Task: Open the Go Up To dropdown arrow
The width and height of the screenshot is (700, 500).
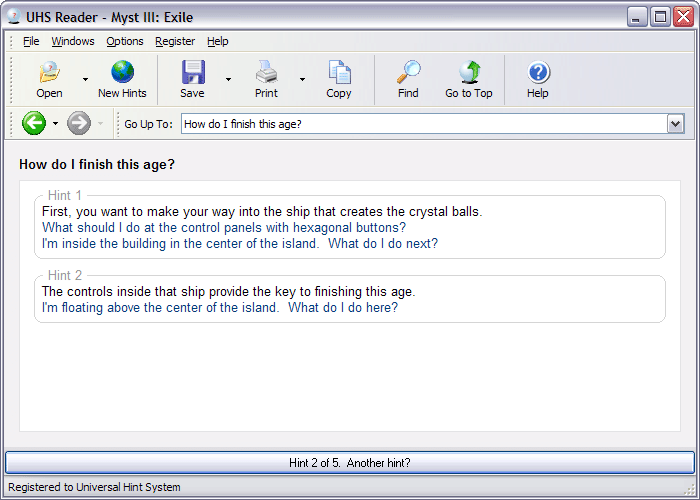Action: [675, 124]
